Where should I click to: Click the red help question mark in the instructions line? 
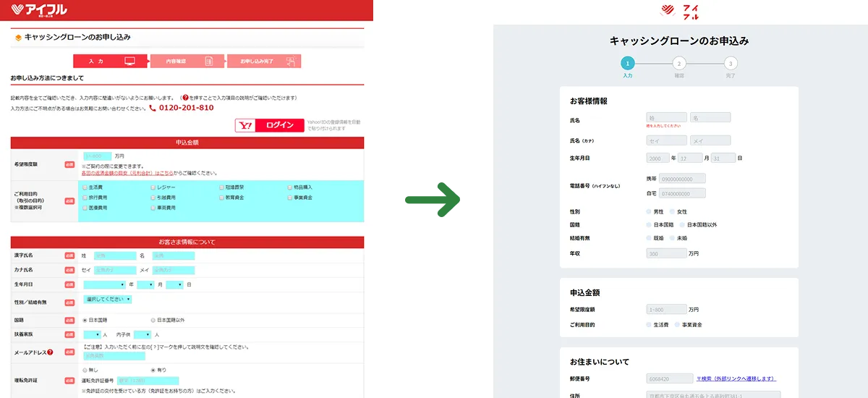coord(186,97)
